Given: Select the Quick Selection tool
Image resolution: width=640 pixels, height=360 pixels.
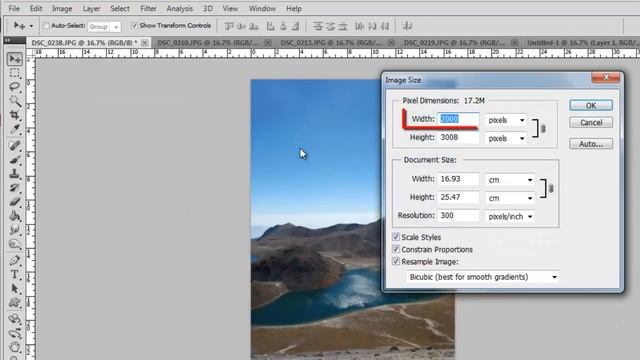Looking at the screenshot, I should (x=15, y=101).
